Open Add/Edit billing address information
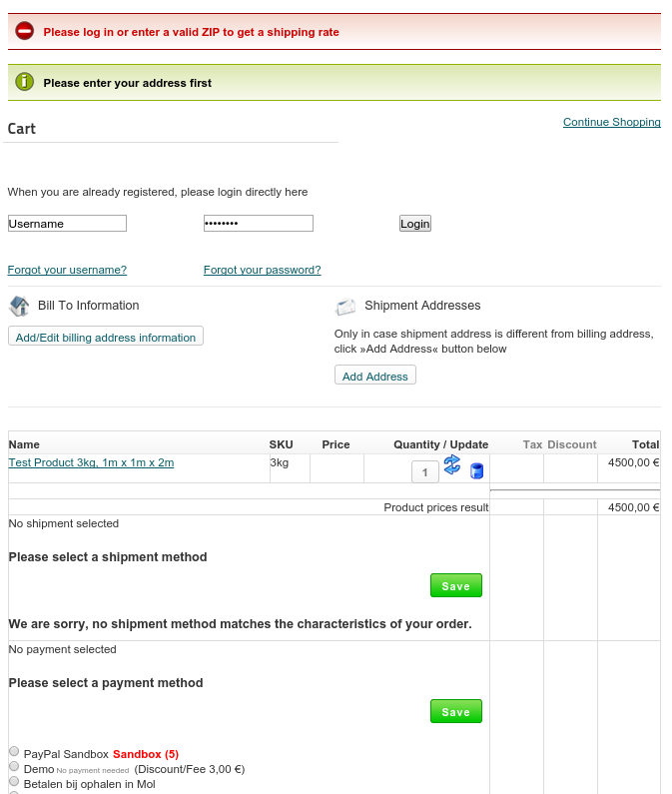This screenshot has height=794, width=672. (x=106, y=338)
